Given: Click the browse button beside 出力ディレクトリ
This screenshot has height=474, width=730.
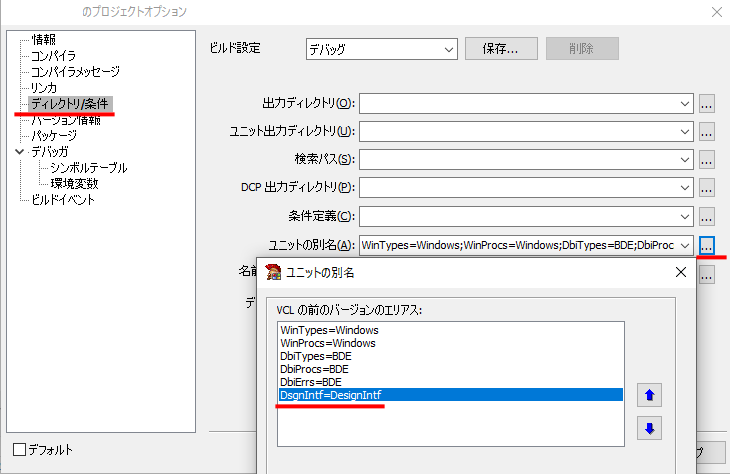Looking at the screenshot, I should tap(706, 104).
